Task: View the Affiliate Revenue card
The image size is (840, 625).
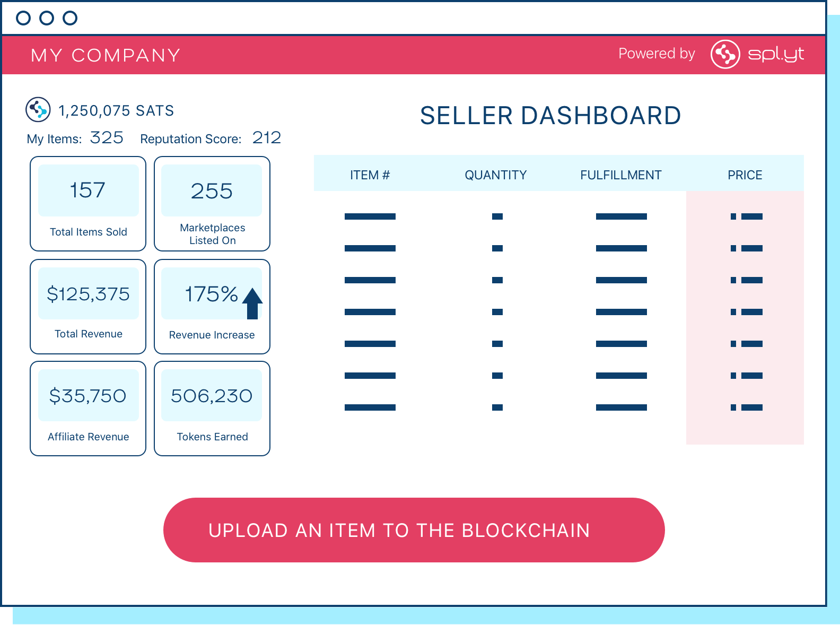Action: (88, 409)
